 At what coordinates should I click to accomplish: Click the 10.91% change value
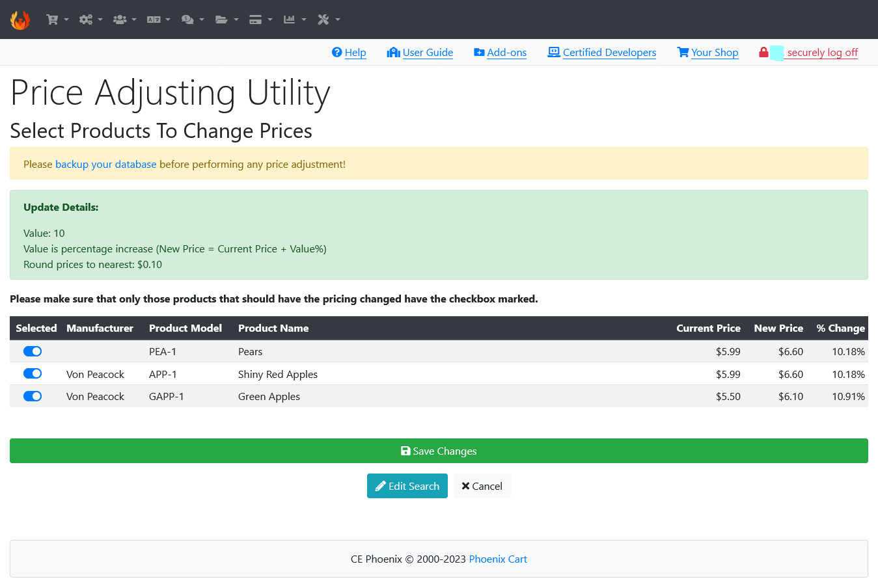pyautogui.click(x=849, y=397)
